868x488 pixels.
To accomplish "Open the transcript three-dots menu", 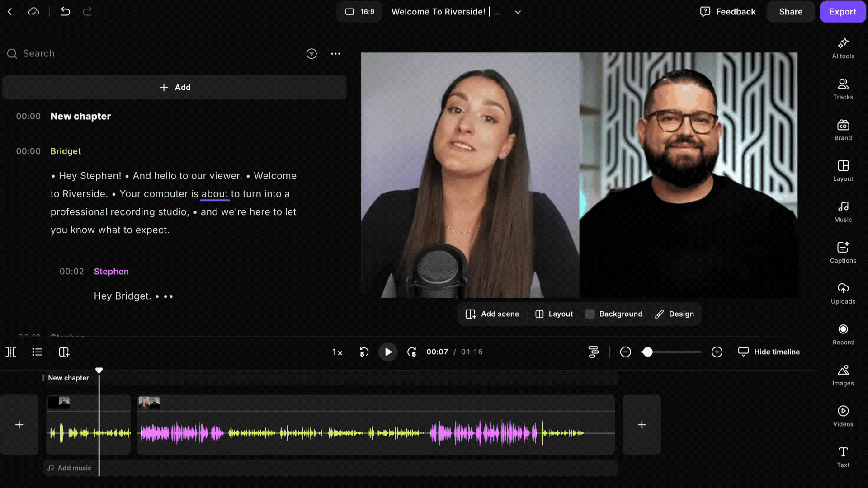I will [x=335, y=54].
